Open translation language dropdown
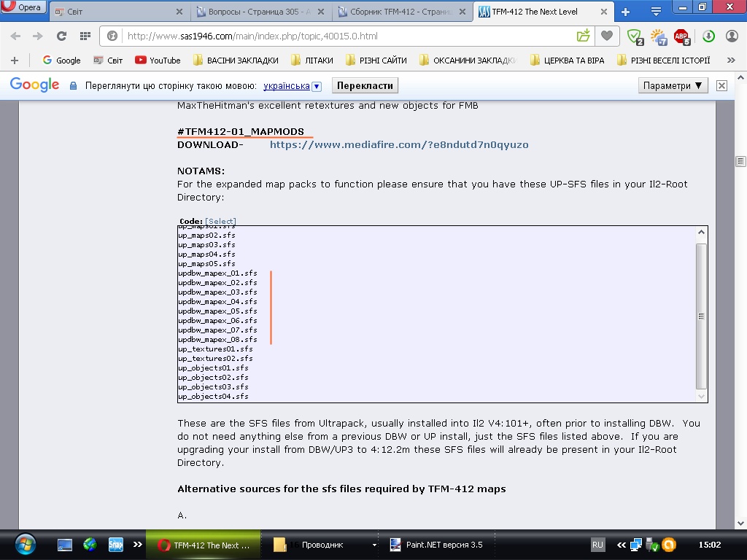Image resolution: width=747 pixels, height=560 pixels. [317, 86]
